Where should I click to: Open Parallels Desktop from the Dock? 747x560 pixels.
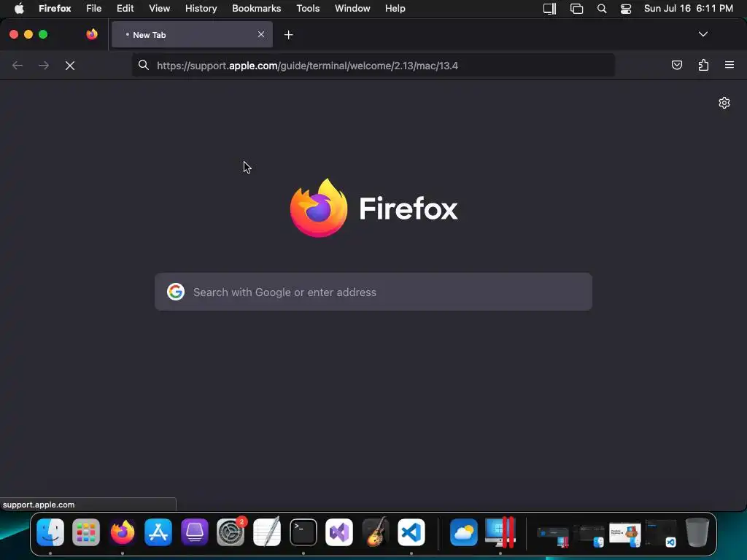pyautogui.click(x=500, y=532)
